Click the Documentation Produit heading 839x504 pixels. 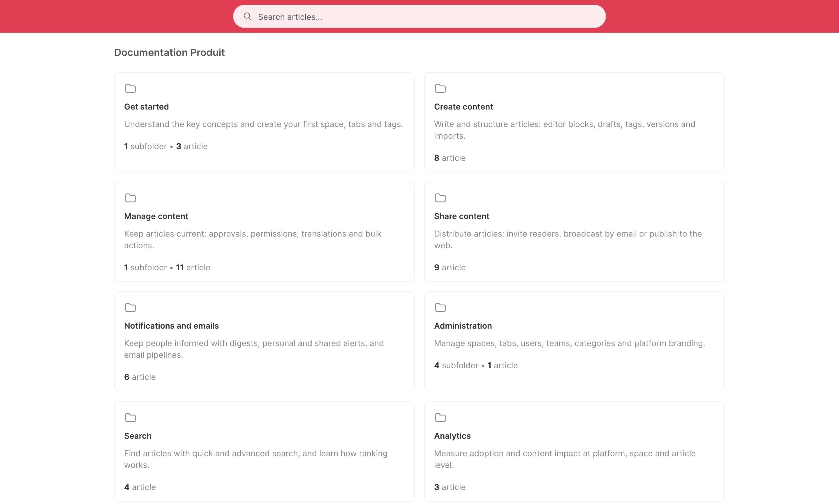coord(170,52)
